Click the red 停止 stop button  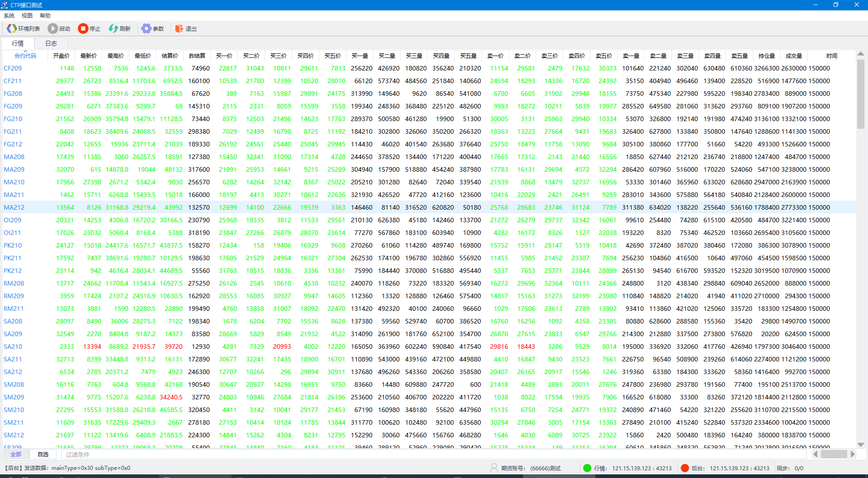click(x=89, y=28)
